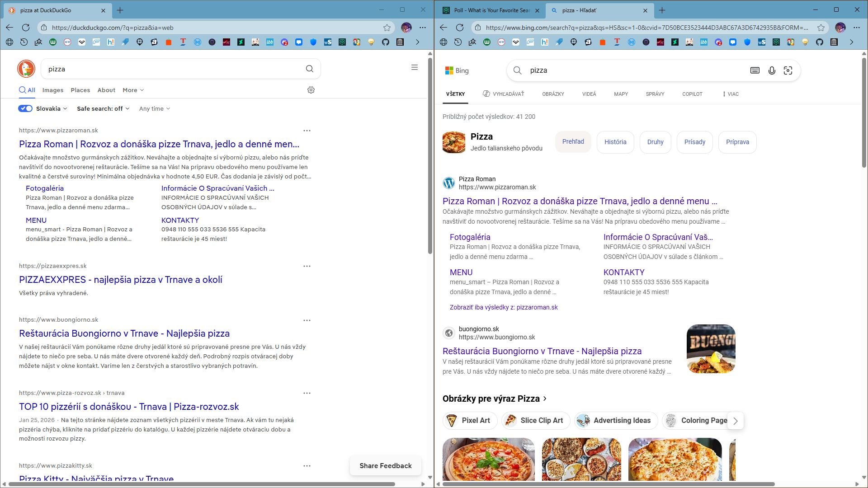The image size is (868, 488).
Task: Favorite the DuckDuckGo page with the star
Action: 387,28
